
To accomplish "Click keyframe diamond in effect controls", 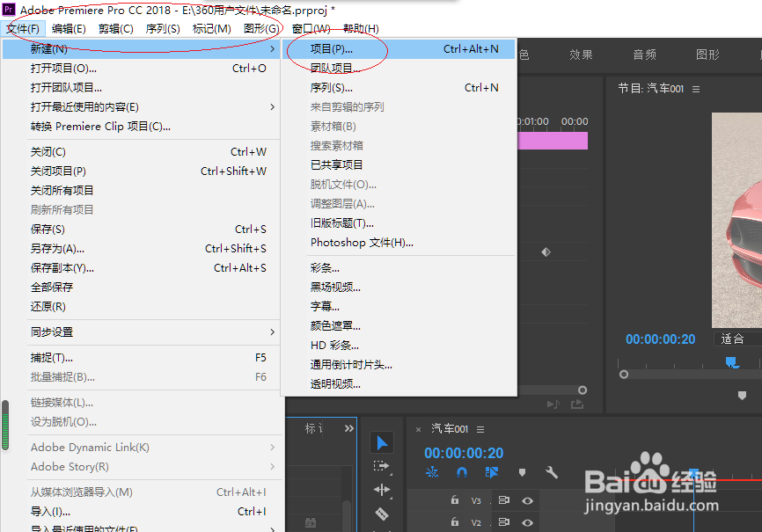I will click(546, 251).
